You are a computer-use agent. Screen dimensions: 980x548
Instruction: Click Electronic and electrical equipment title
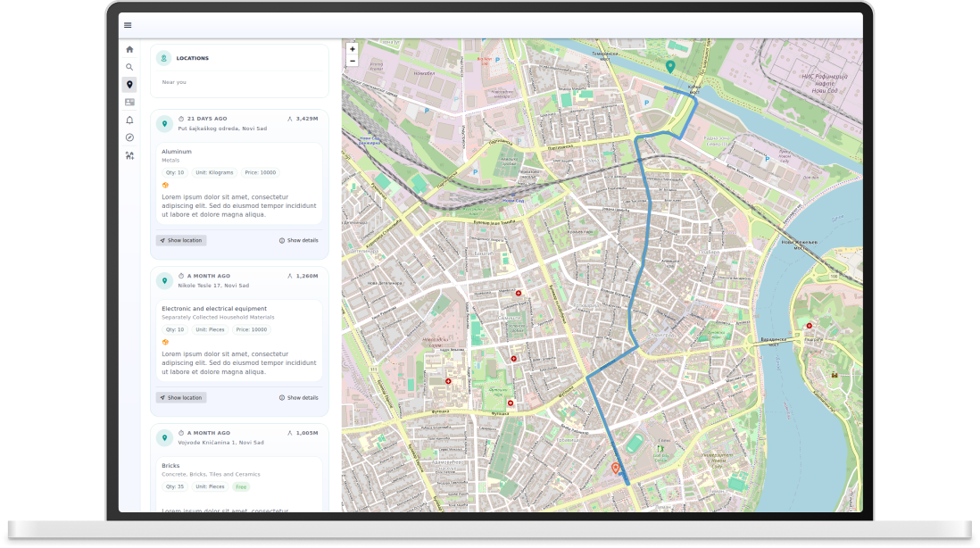click(x=213, y=309)
